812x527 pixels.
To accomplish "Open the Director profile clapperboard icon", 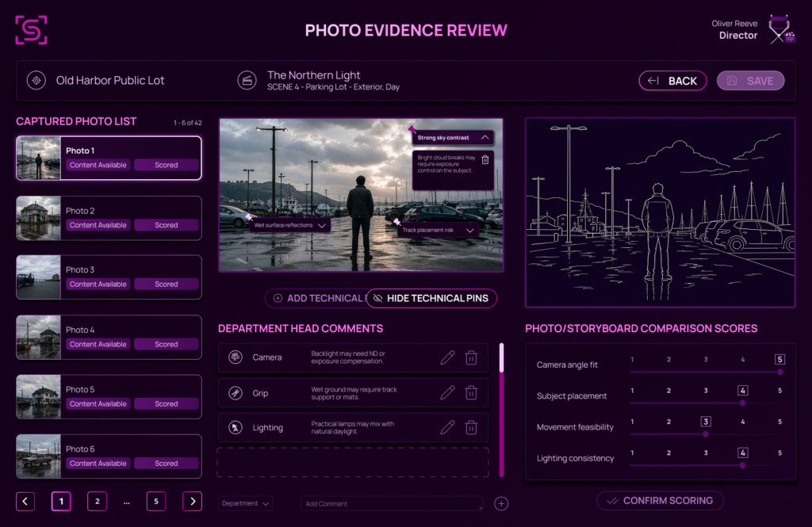I will tap(781, 29).
